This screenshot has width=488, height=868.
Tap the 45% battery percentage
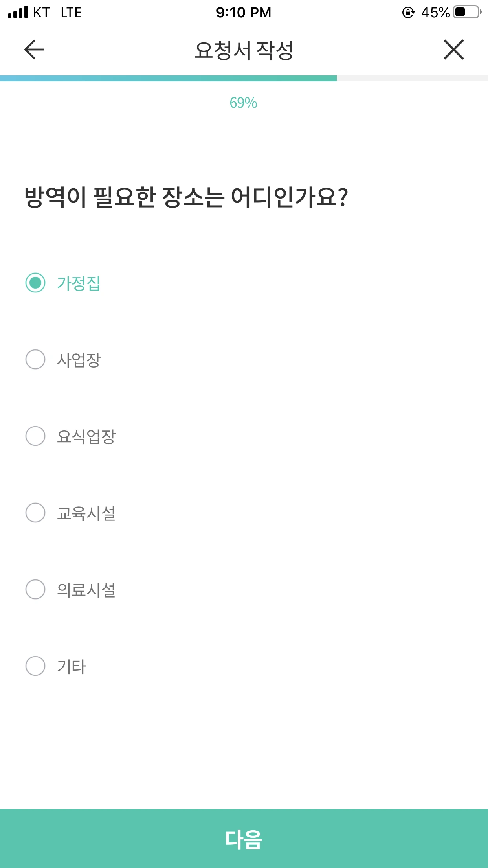(435, 13)
